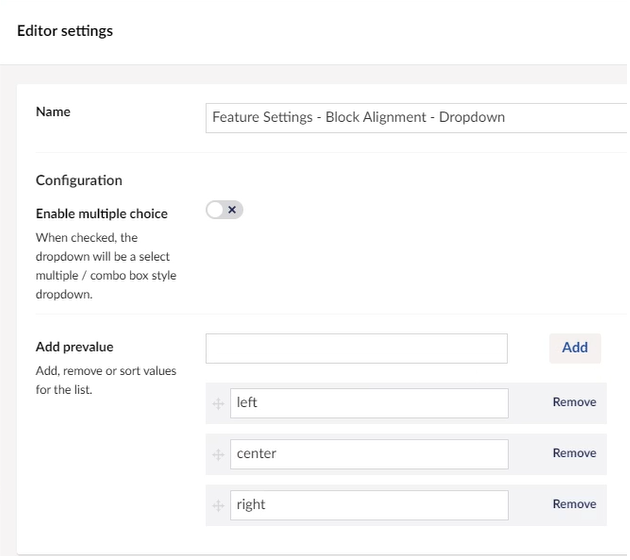630x560 pixels.
Task: Click the center prevalue text field
Action: click(368, 454)
